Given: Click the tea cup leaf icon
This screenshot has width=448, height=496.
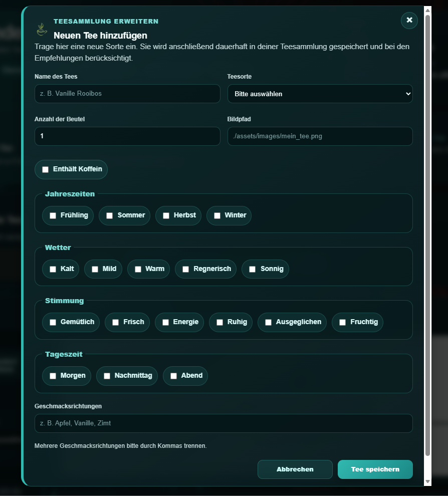Looking at the screenshot, I should [x=42, y=30].
